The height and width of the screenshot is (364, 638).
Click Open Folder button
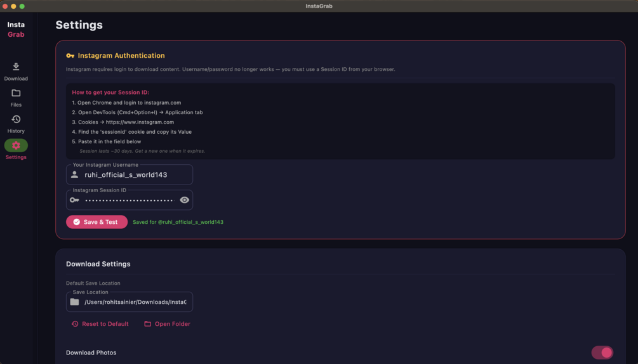pyautogui.click(x=167, y=324)
